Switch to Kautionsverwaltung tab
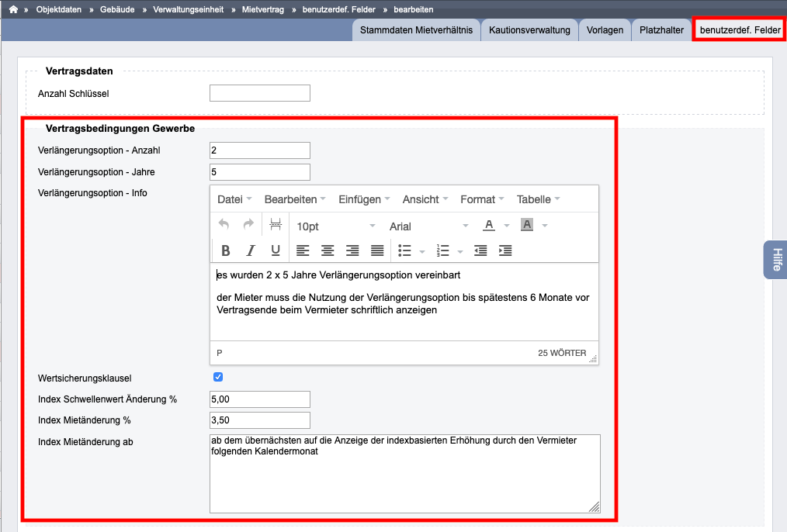The height and width of the screenshot is (532, 787). pyautogui.click(x=529, y=30)
